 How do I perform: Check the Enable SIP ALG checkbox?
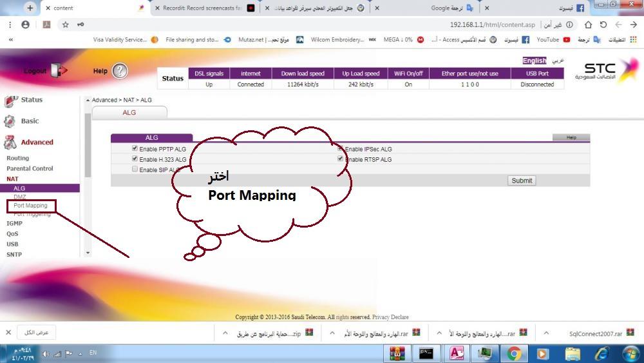(135, 169)
